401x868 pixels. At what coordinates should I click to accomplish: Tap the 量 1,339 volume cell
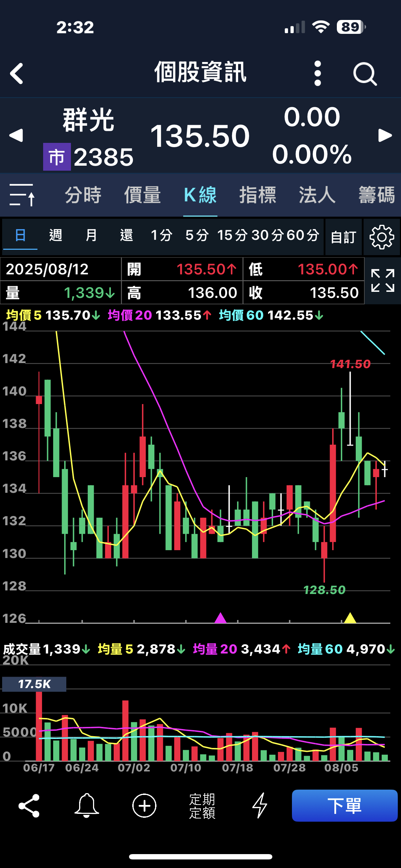click(61, 293)
